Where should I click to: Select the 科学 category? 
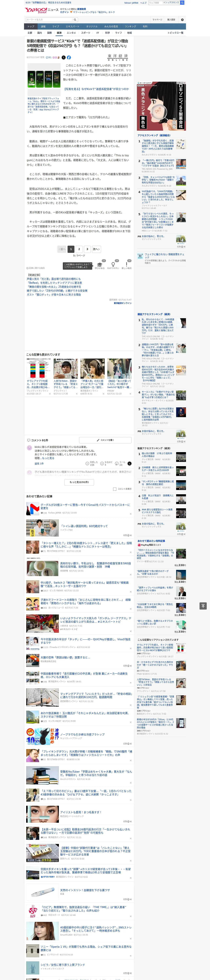click(x=107, y=33)
